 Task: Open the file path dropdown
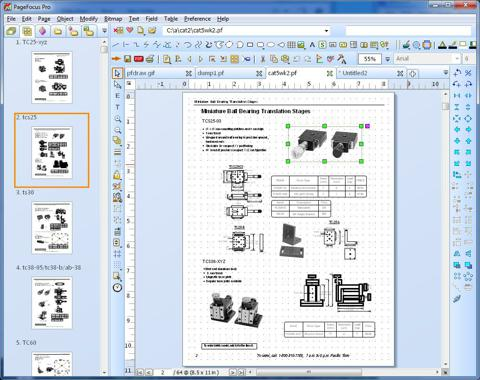(326, 31)
